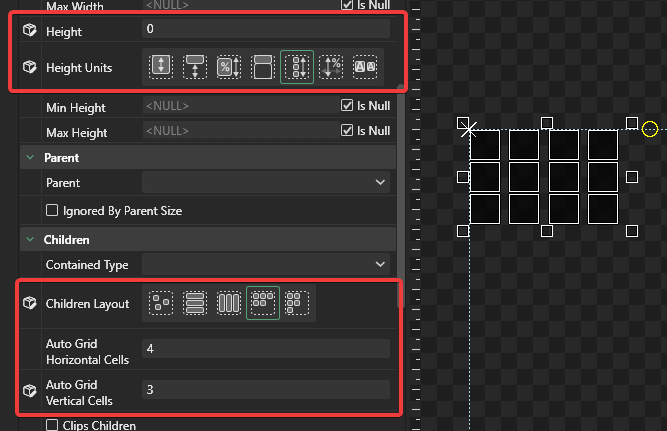This screenshot has height=431, width=667.
Task: Set children layout to Left to Right Stack
Action: click(x=229, y=302)
